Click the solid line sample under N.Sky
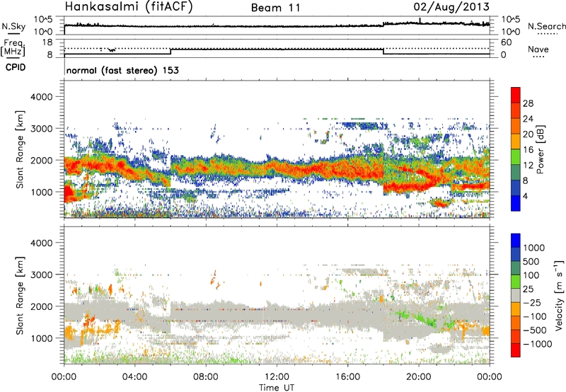 pyautogui.click(x=13, y=33)
